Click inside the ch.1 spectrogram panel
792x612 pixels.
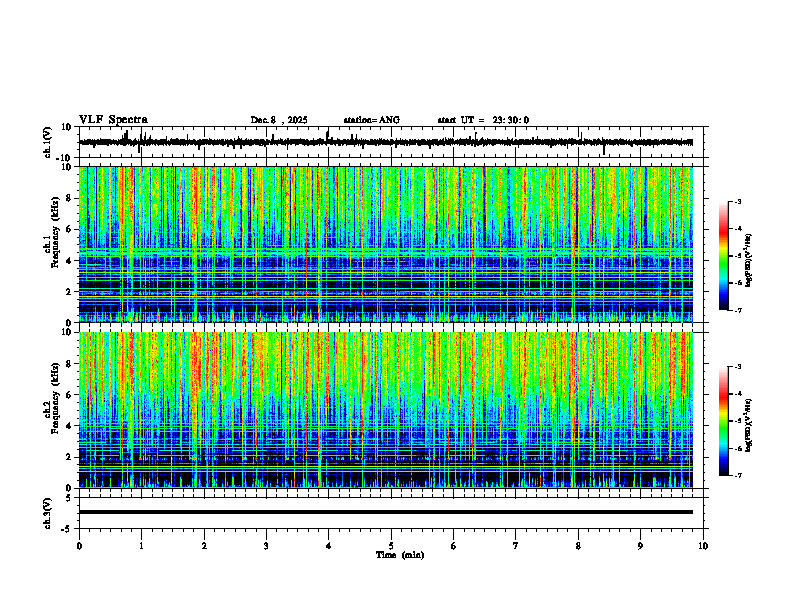(386, 244)
